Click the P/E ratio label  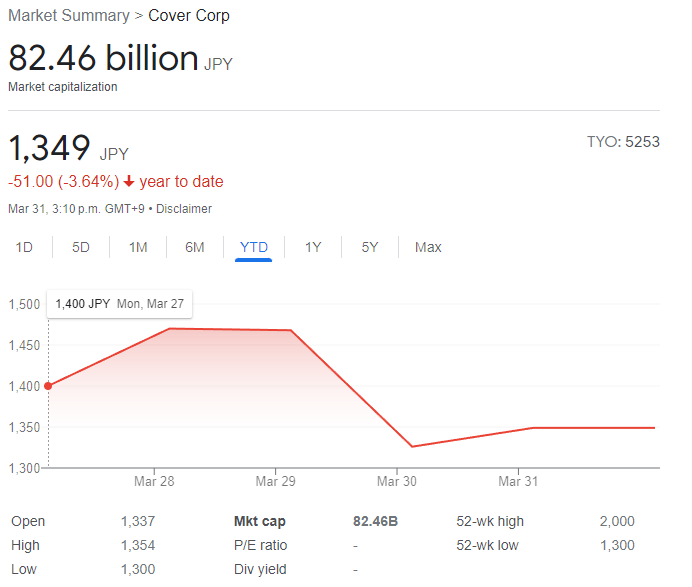(260, 545)
